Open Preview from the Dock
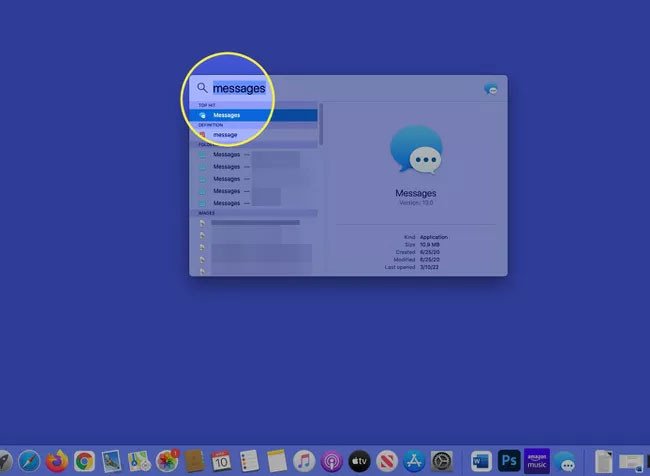The width and height of the screenshot is (650, 476). 112,461
